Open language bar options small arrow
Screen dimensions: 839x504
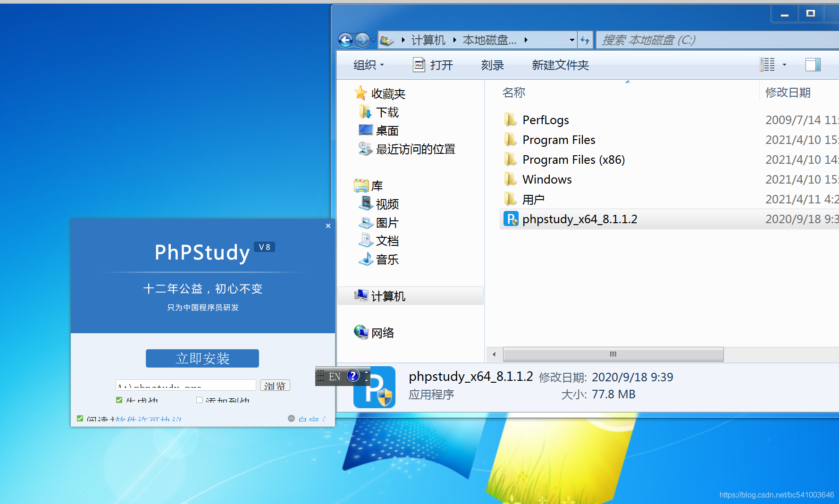click(367, 379)
